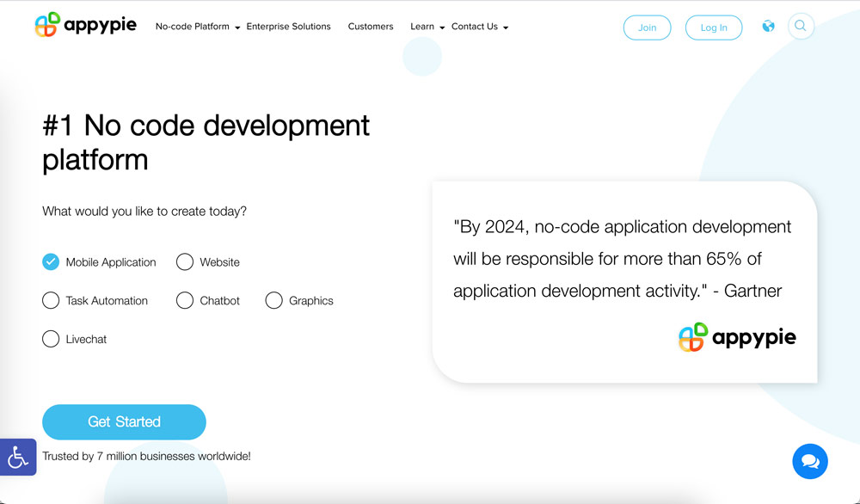Click the Get Started button

pyautogui.click(x=124, y=421)
